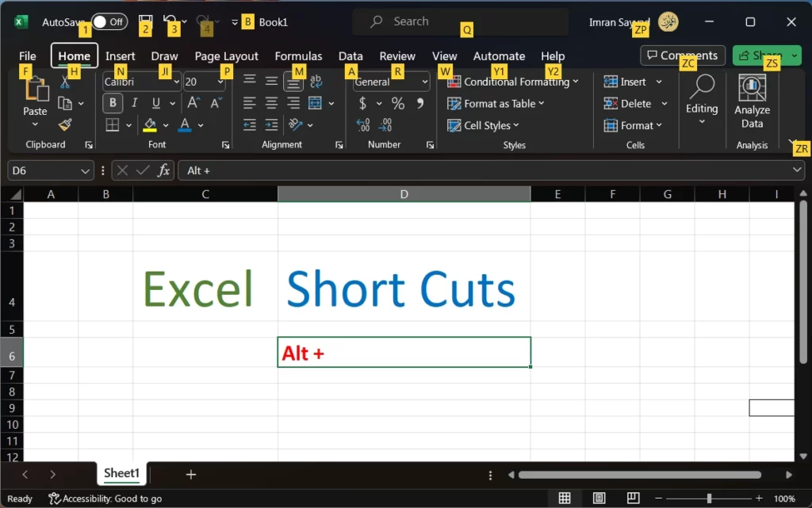Select the Sheet1 tab
Viewport: 812px width, 508px height.
coord(121,473)
